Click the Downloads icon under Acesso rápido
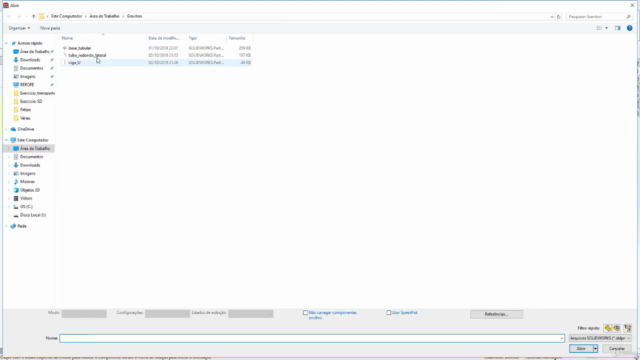 (16, 60)
